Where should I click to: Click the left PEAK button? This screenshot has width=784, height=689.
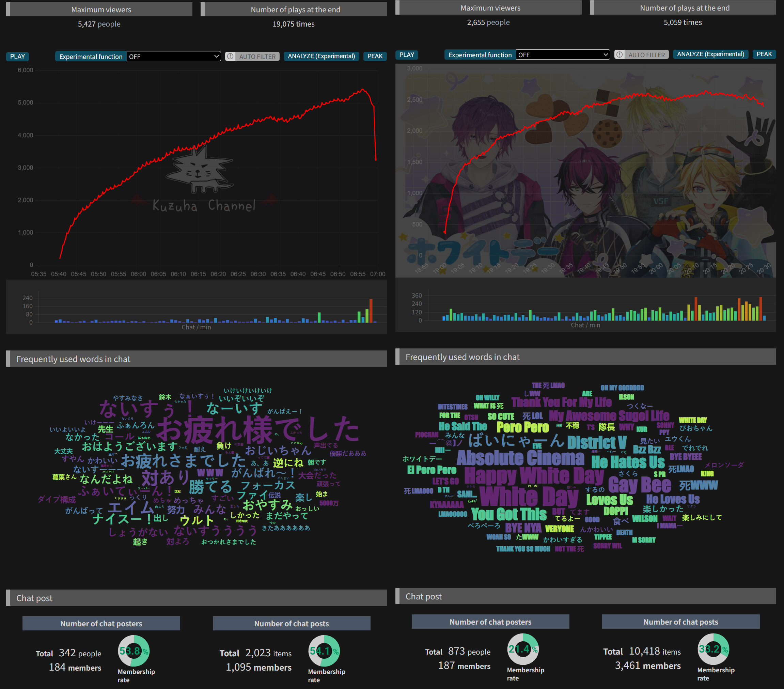374,57
